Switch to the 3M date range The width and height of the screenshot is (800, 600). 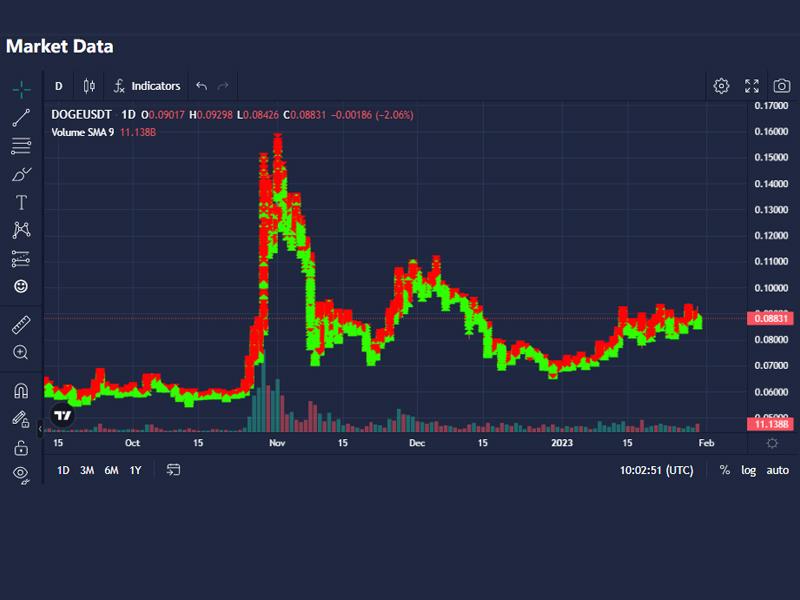coord(87,470)
